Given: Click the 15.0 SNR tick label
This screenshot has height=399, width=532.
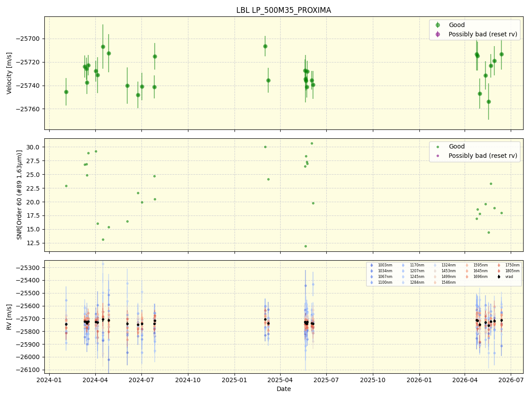Looking at the screenshot, I should coord(34,230).
